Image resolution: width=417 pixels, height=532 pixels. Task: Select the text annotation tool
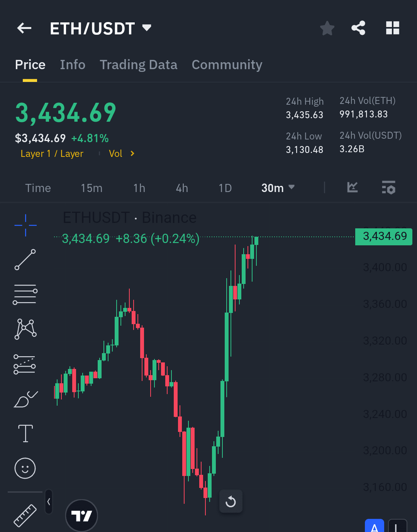(x=25, y=433)
